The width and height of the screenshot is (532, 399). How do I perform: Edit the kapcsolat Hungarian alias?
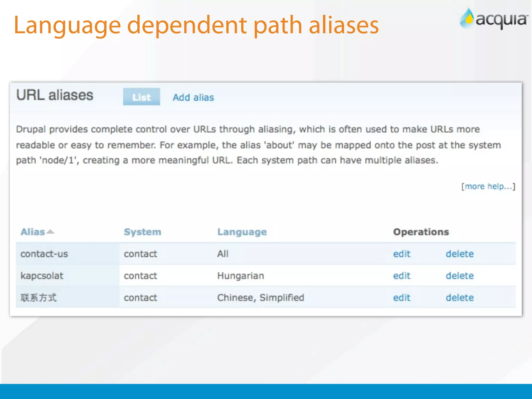pos(401,276)
